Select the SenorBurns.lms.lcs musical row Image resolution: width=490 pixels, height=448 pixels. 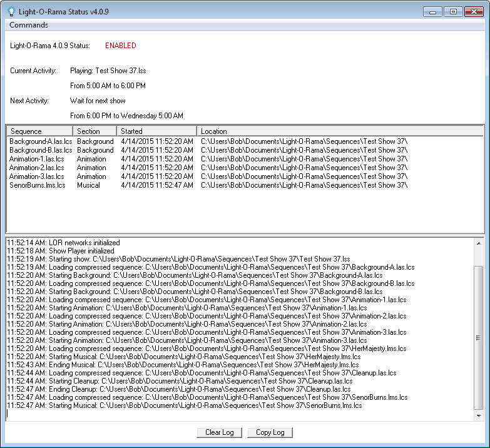[39, 185]
